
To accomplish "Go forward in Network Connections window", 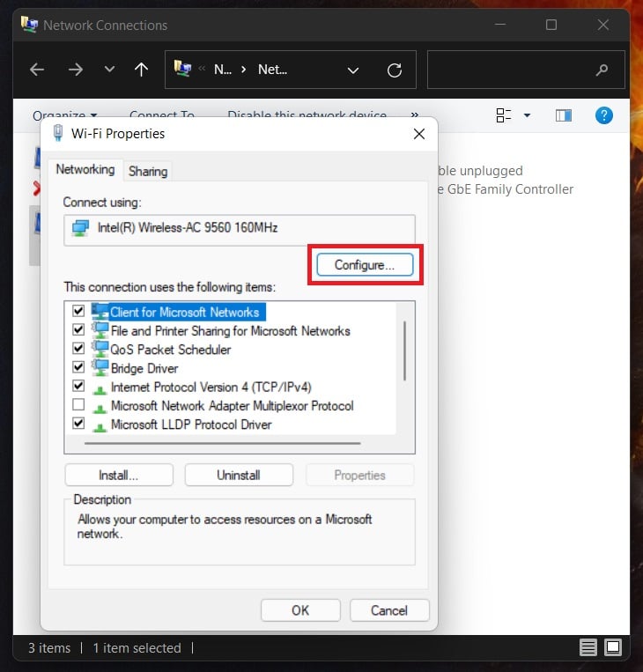I will (x=76, y=70).
